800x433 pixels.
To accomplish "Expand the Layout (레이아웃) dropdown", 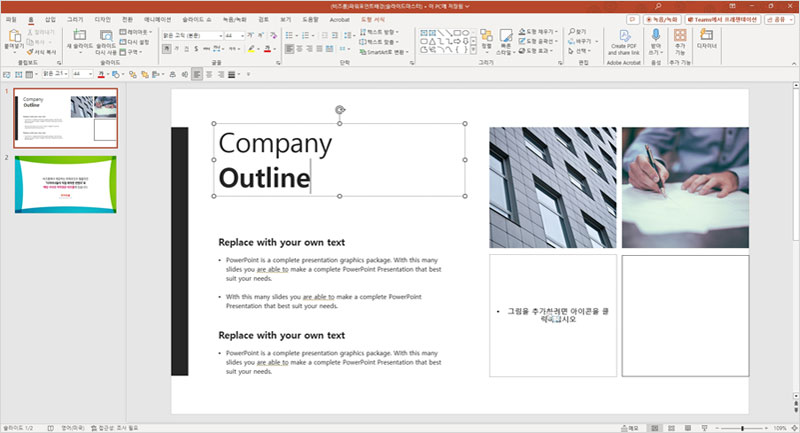I will 135,31.
